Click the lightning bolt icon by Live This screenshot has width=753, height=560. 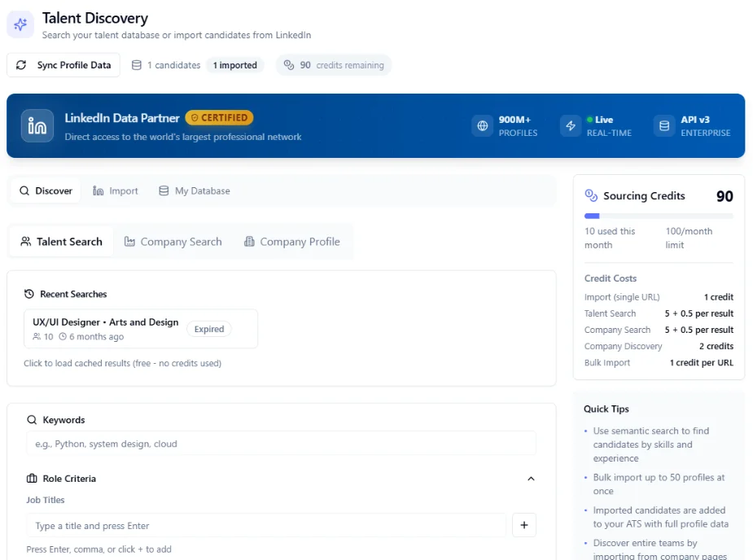571,126
